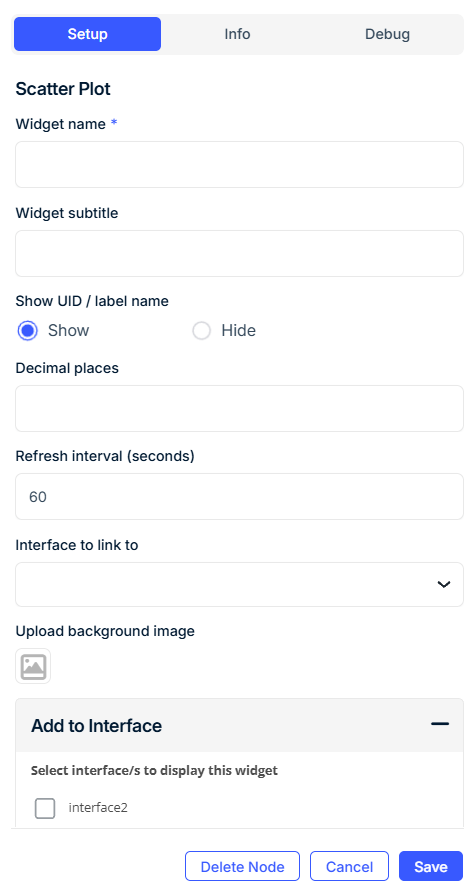
Task: Focus the Widget name input field
Action: [239, 164]
